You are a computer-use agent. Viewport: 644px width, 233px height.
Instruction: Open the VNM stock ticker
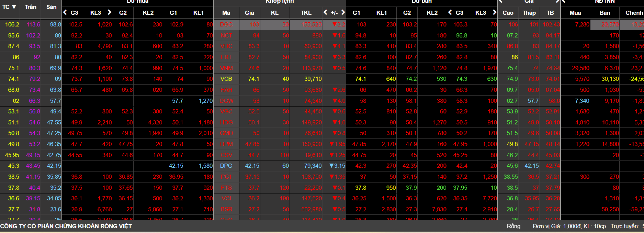226,68
